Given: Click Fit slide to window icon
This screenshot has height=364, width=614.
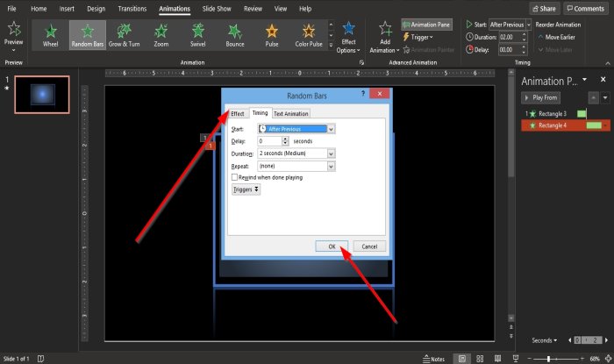Looking at the screenshot, I should 608,359.
